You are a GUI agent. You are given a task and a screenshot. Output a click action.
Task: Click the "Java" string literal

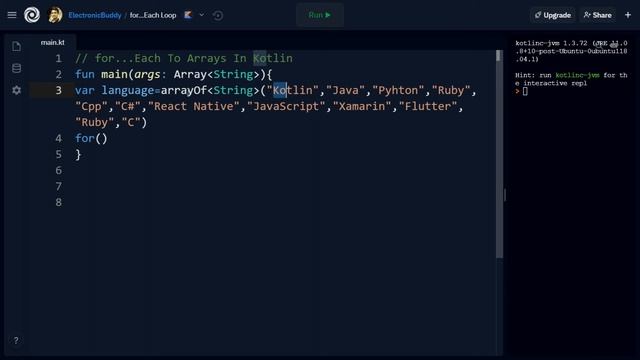[345, 90]
